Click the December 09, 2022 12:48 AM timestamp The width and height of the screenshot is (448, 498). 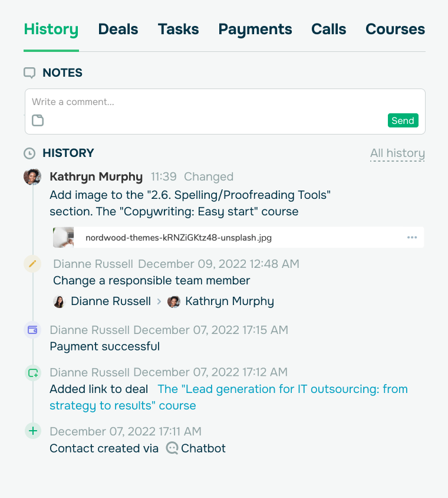(219, 264)
